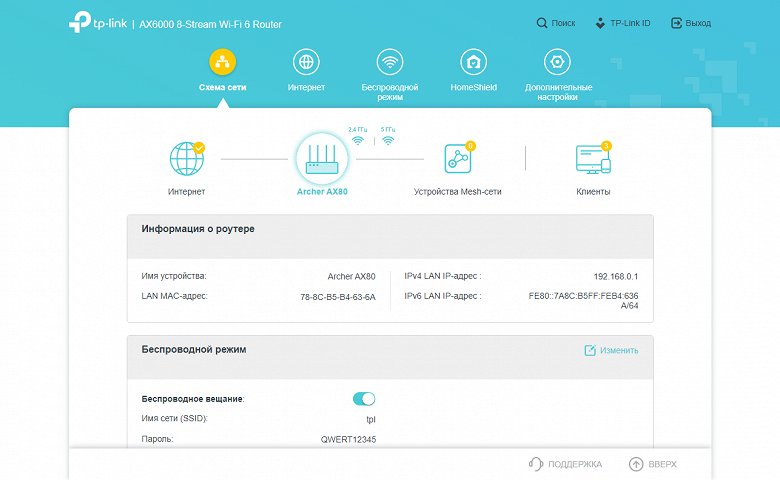This screenshot has width=780, height=480.
Task: Click the Информация о роутере heading
Action: pos(198,229)
